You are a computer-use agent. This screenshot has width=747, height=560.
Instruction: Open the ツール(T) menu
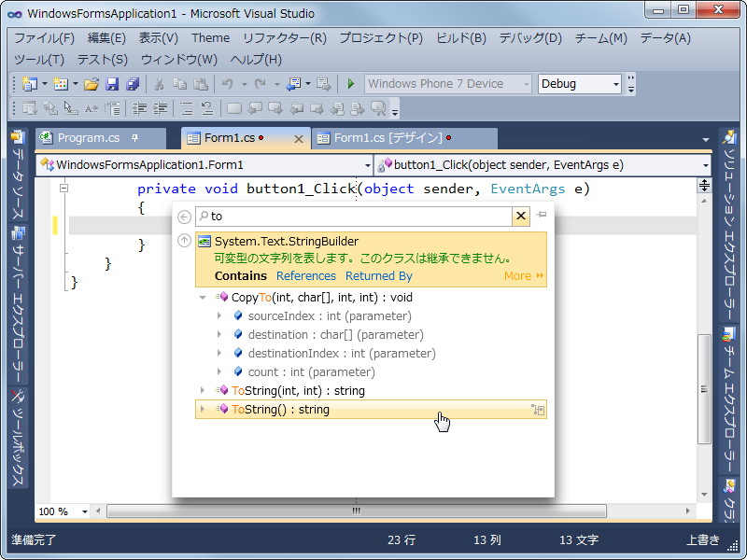pyautogui.click(x=39, y=60)
